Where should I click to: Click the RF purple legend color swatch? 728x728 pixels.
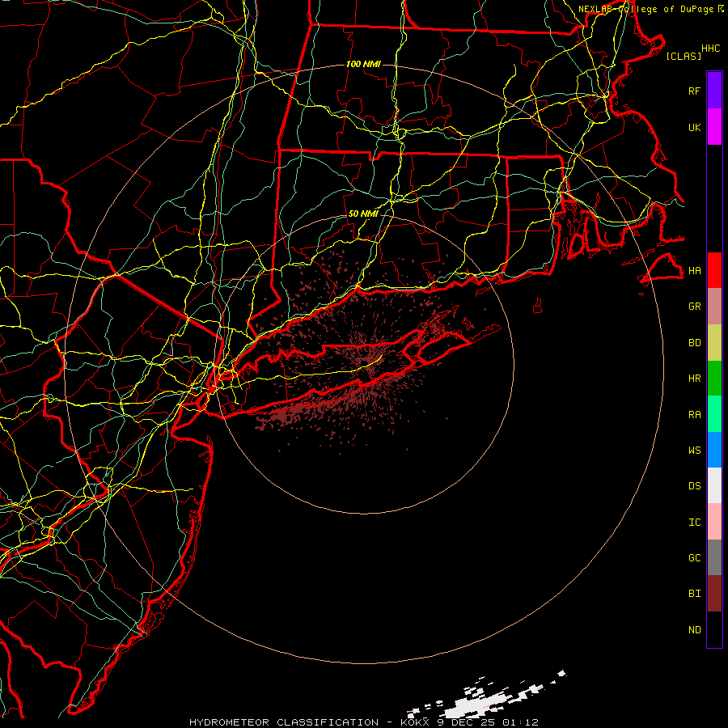(714, 91)
